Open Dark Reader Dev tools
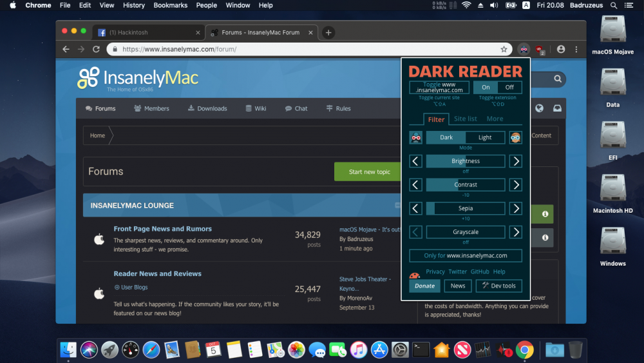The height and width of the screenshot is (363, 644). click(x=498, y=286)
